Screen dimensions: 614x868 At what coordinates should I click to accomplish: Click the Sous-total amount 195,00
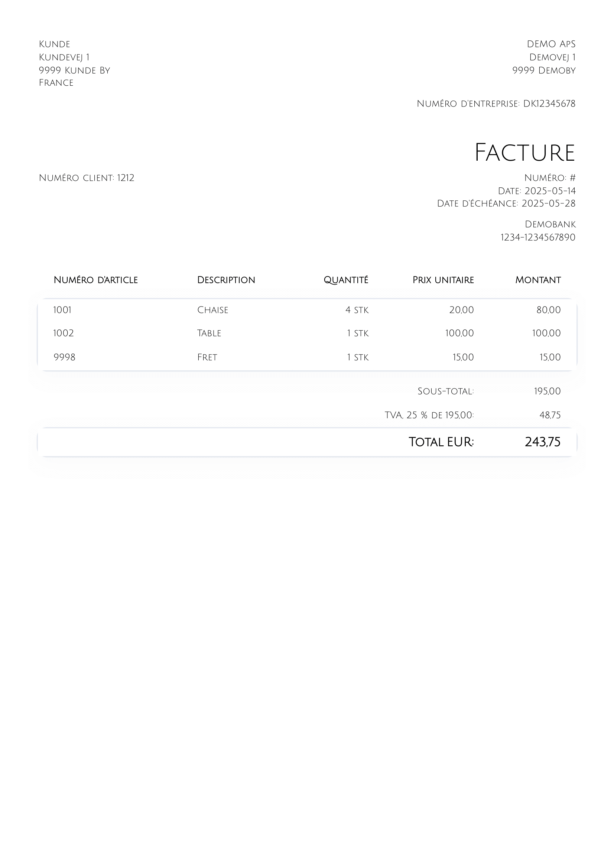(547, 391)
